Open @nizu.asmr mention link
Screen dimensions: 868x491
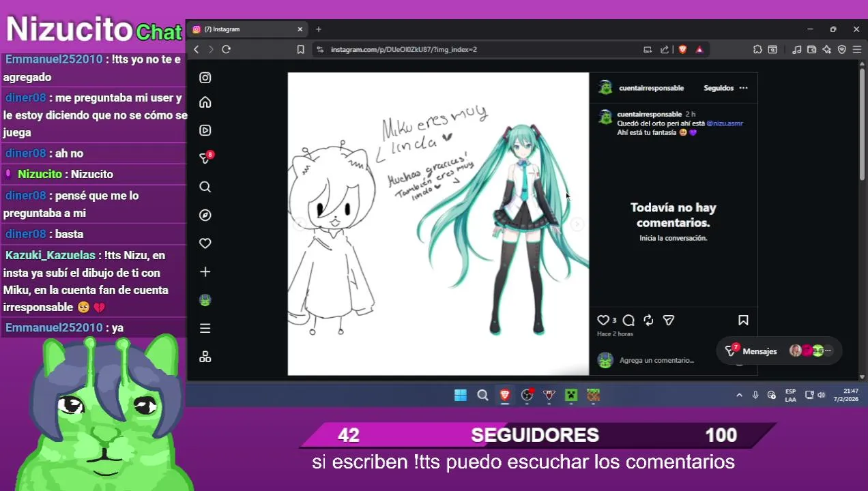[x=725, y=123]
